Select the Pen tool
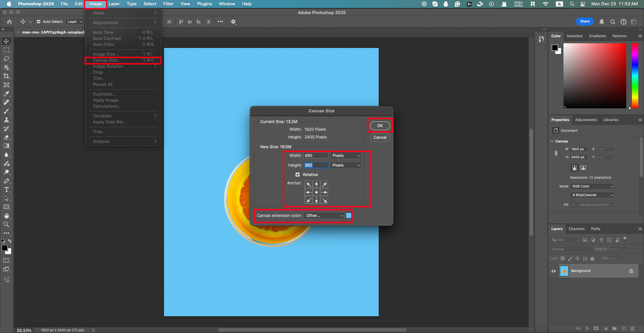This screenshot has width=644, height=333. point(7,181)
